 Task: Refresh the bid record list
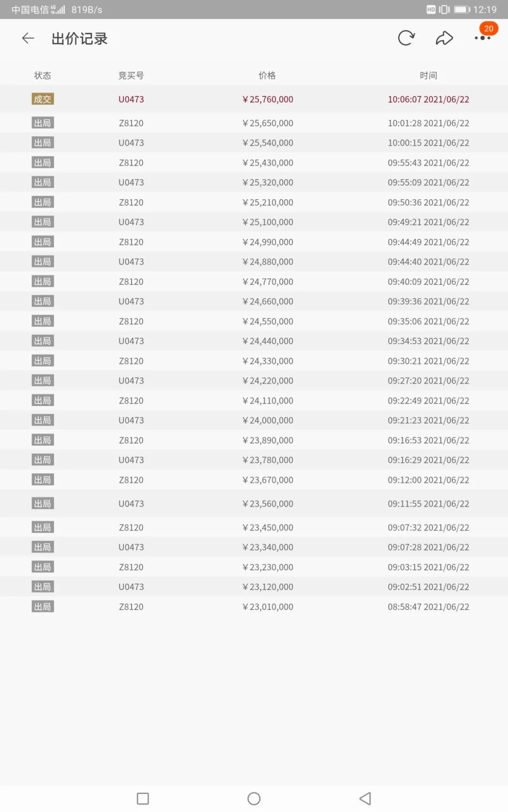(406, 38)
